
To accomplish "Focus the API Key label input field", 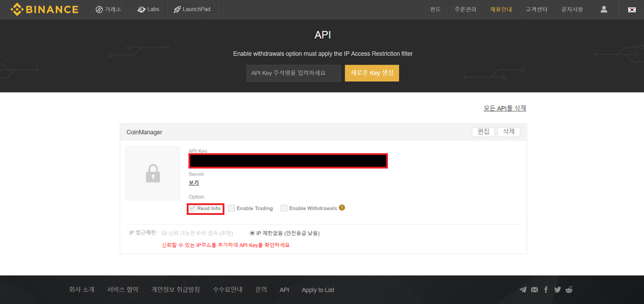I will click(x=294, y=73).
